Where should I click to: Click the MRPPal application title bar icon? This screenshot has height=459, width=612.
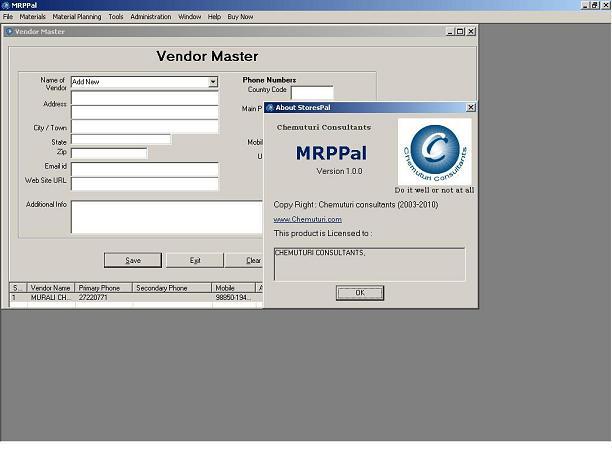pyautogui.click(x=5, y=5)
